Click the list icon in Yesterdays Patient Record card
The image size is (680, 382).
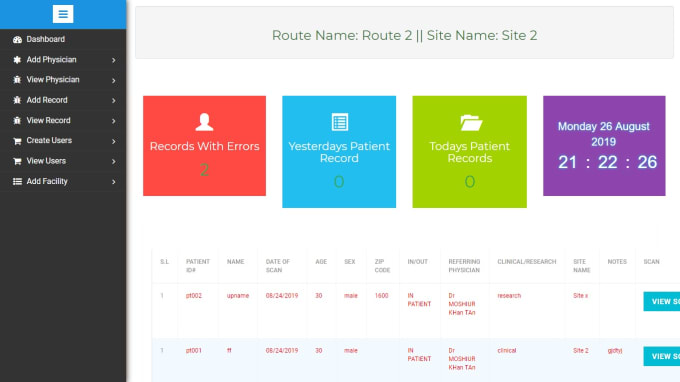pyautogui.click(x=340, y=122)
